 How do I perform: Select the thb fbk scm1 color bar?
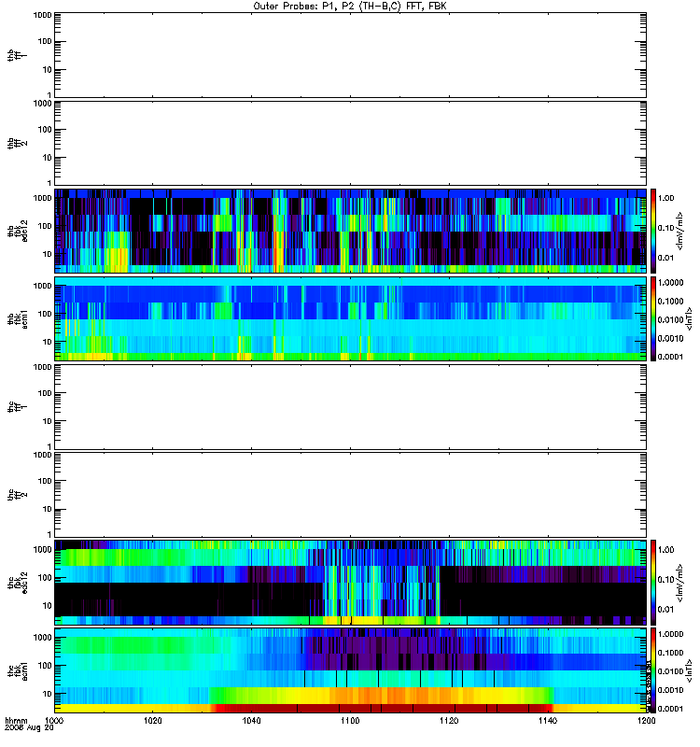tap(653, 318)
